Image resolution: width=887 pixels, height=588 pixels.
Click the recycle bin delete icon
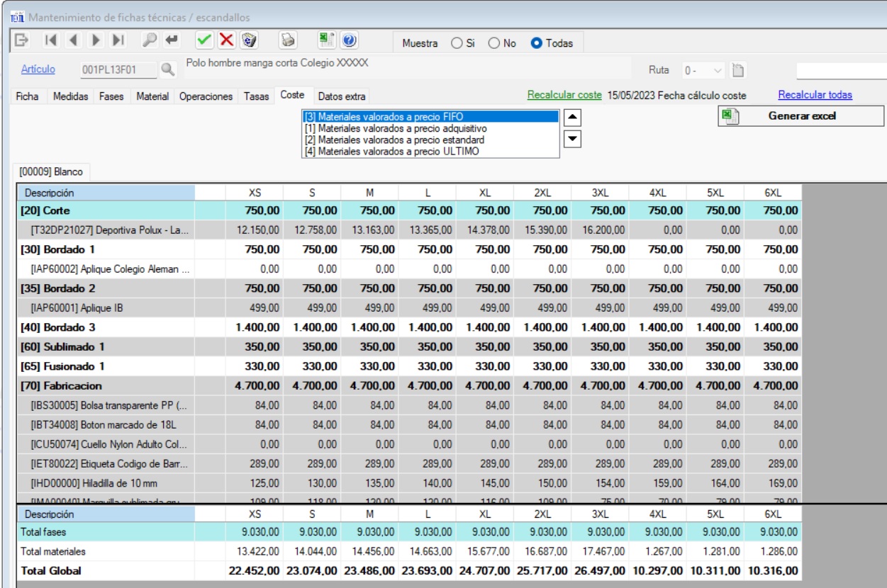coord(248,40)
